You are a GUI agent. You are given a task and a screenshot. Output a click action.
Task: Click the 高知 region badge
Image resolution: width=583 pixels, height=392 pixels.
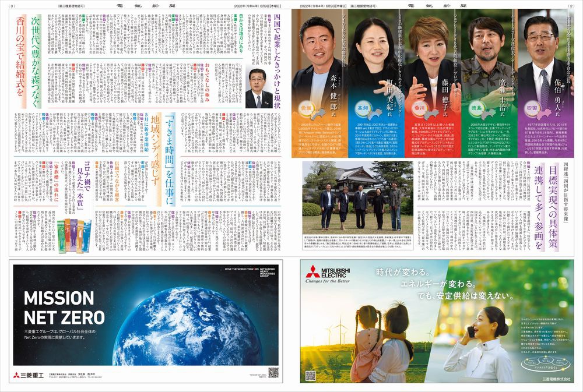(x=364, y=108)
